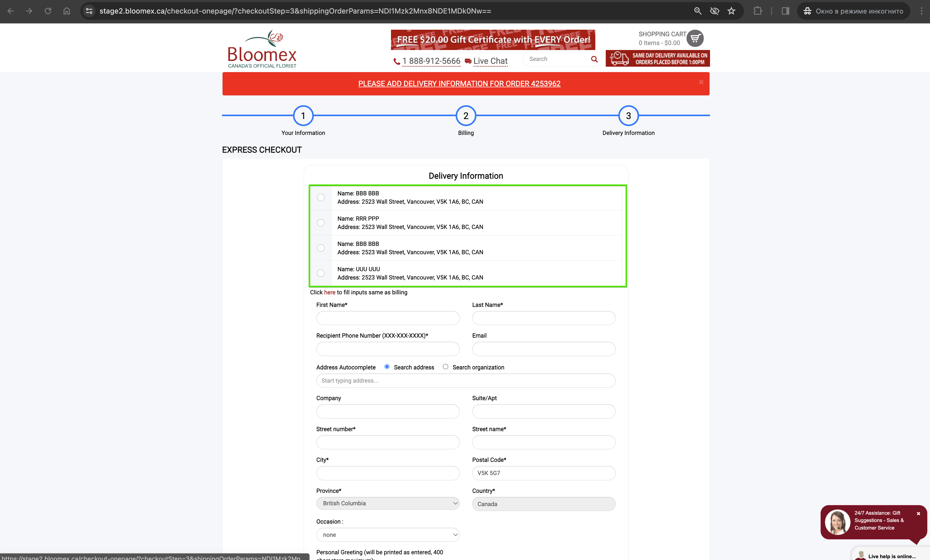Image resolution: width=930 pixels, height=560 pixels.
Task: Click the Bloomex logo
Action: [x=262, y=49]
